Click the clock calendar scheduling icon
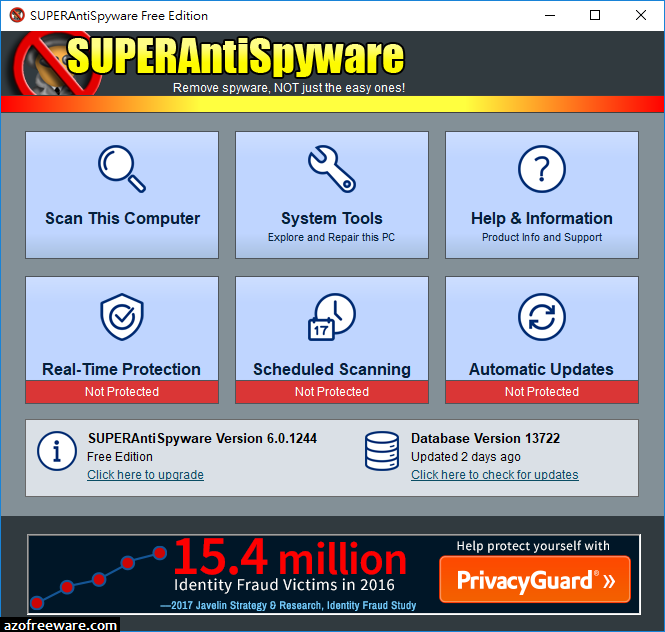Image resolution: width=665 pixels, height=632 pixels. point(332,316)
